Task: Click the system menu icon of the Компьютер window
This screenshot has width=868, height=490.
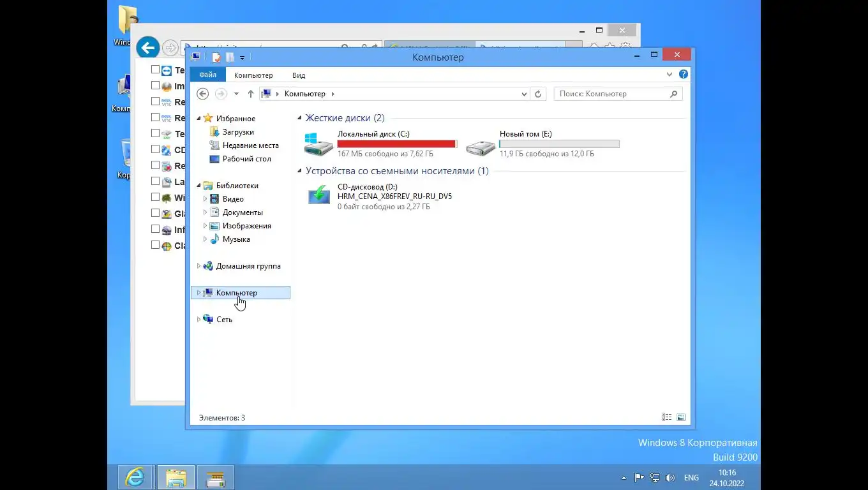Action: pyautogui.click(x=196, y=57)
